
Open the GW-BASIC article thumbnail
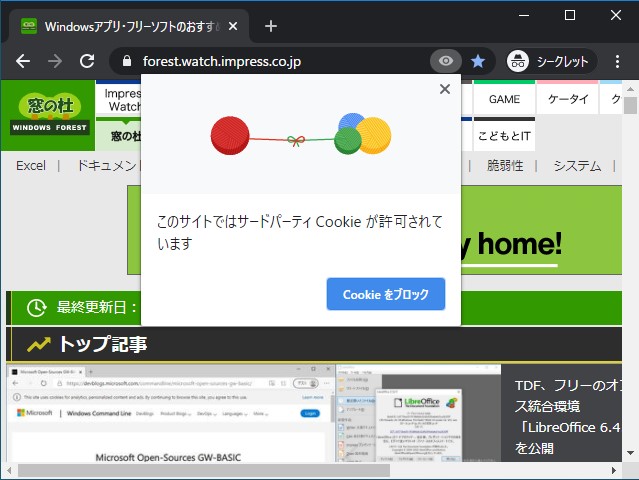(x=170, y=413)
